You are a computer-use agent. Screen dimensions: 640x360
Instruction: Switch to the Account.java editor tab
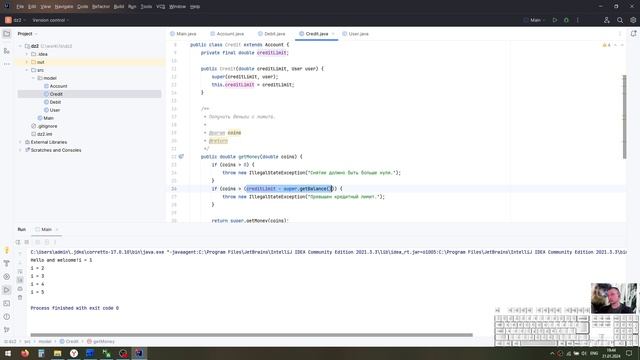(x=227, y=34)
